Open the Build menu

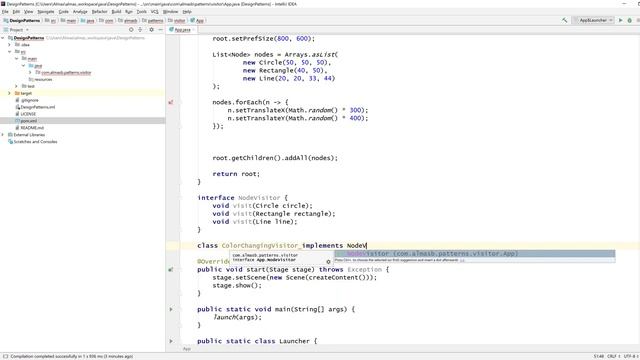click(116, 12)
